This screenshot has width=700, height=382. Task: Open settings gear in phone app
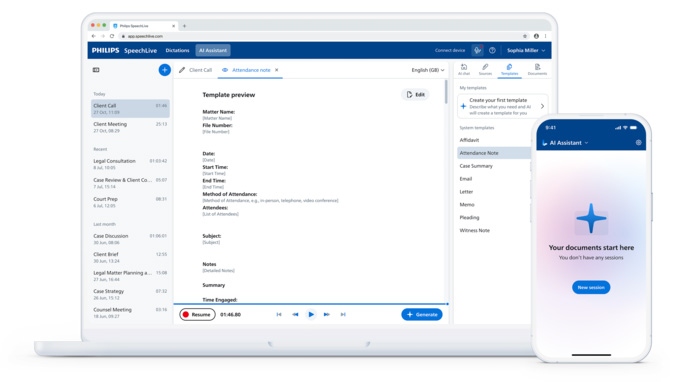[638, 143]
